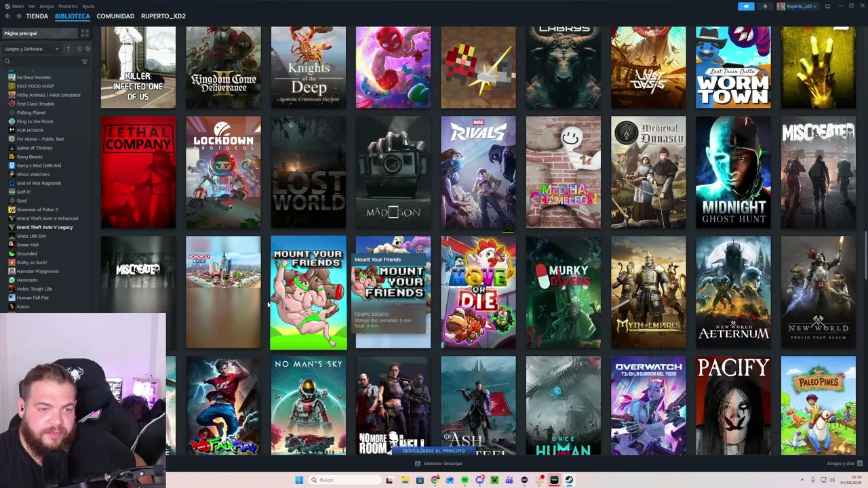
Task: Open the MADiSON game cover
Action: click(393, 172)
